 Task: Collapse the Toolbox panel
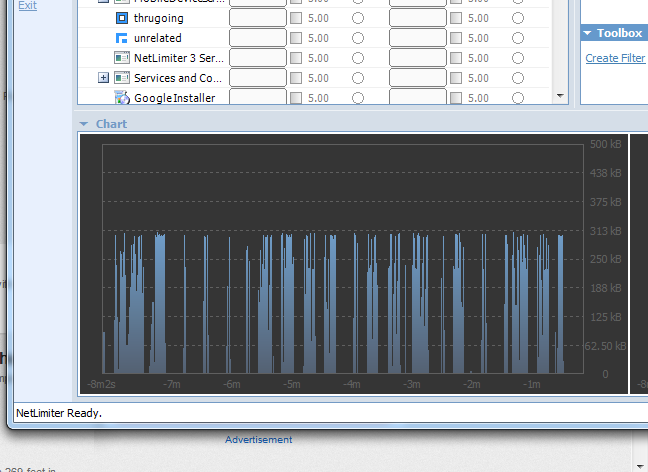(586, 33)
